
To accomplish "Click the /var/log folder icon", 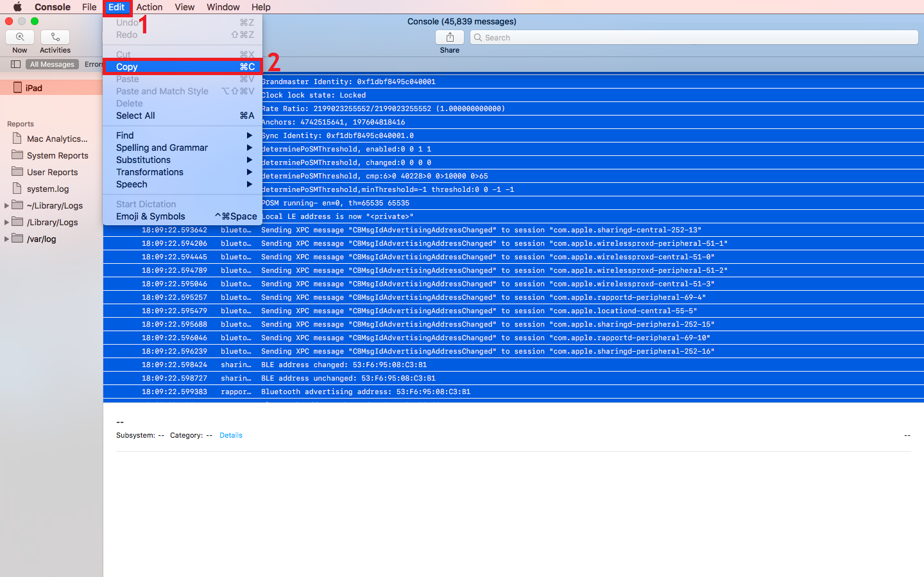I will tap(17, 239).
